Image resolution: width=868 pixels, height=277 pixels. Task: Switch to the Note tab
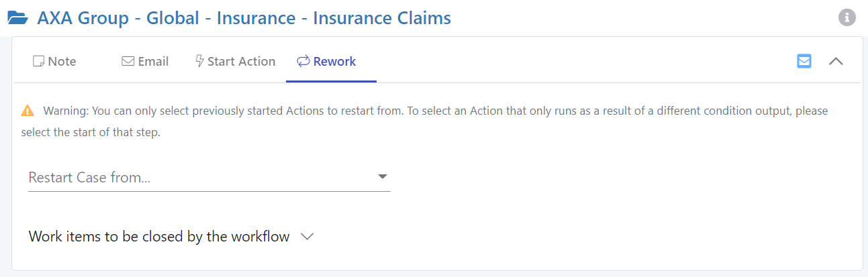(x=55, y=62)
